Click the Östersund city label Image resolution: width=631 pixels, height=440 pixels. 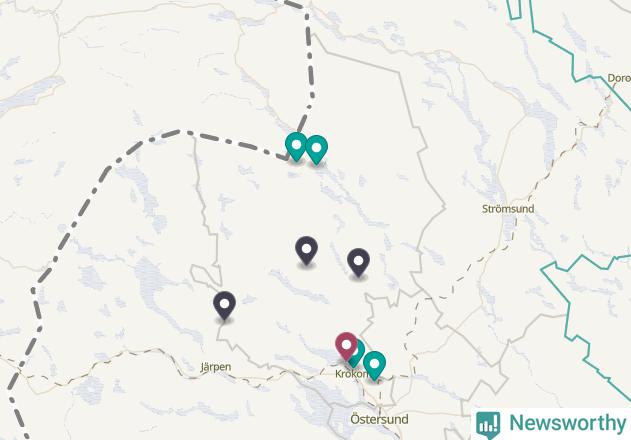379,419
